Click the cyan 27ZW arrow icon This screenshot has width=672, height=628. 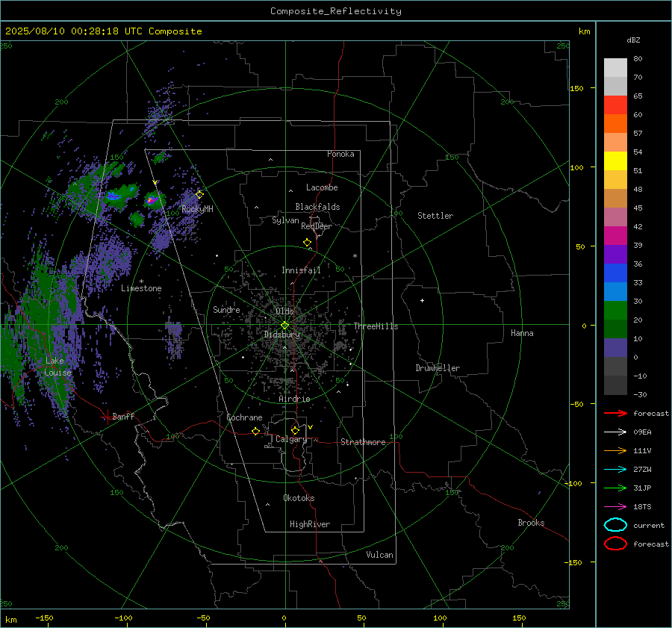pyautogui.click(x=615, y=470)
